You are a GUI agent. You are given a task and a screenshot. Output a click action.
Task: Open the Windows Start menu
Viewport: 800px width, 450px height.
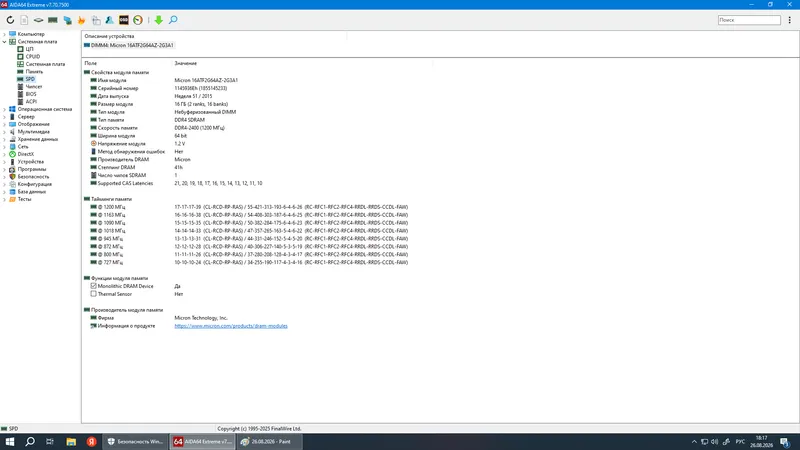[x=10, y=442]
